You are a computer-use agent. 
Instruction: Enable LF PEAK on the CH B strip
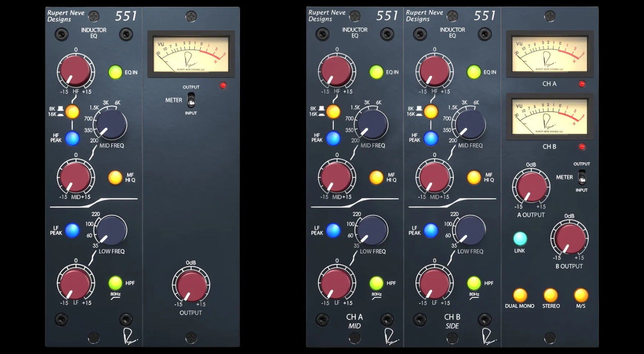click(x=431, y=231)
